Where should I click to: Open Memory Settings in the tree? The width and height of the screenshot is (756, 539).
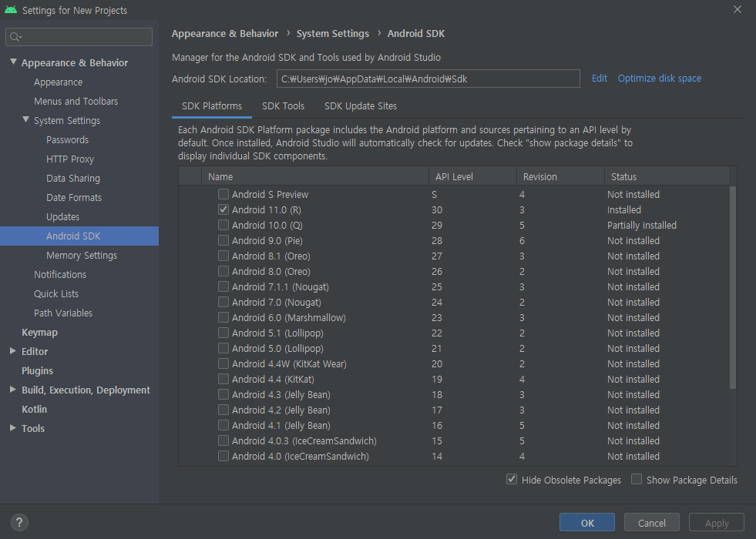(82, 256)
